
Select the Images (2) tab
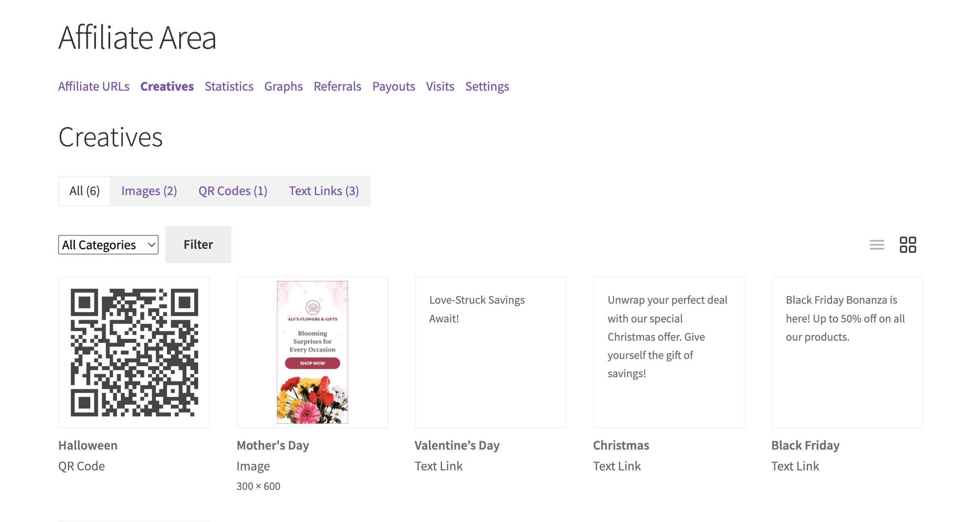[x=149, y=191]
